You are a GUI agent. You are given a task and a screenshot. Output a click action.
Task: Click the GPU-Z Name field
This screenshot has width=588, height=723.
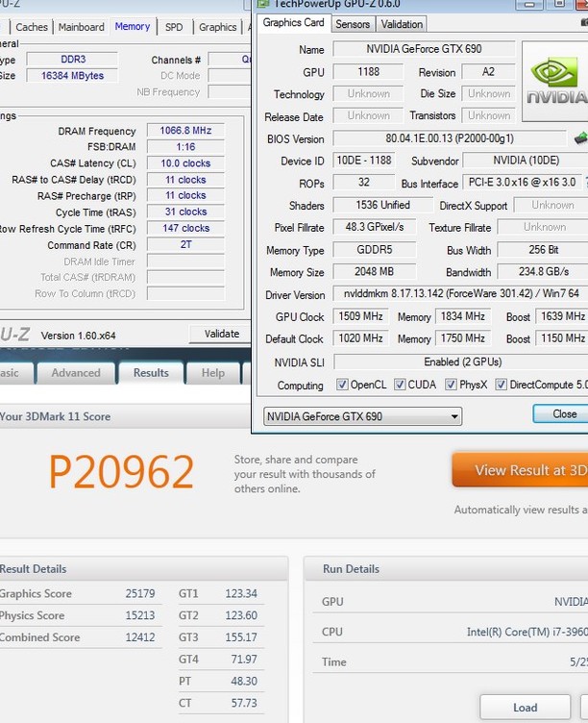(424, 48)
